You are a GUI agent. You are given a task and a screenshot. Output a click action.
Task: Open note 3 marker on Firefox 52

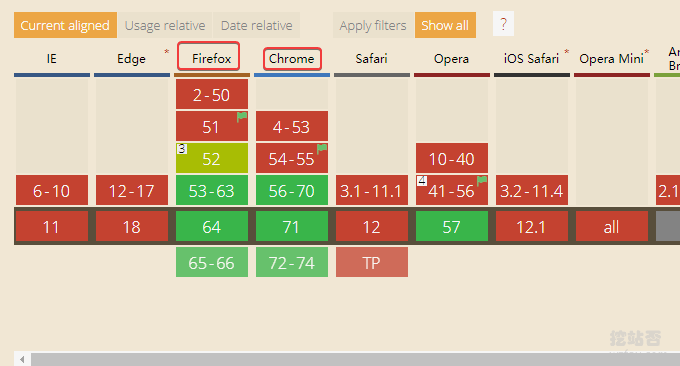(182, 149)
